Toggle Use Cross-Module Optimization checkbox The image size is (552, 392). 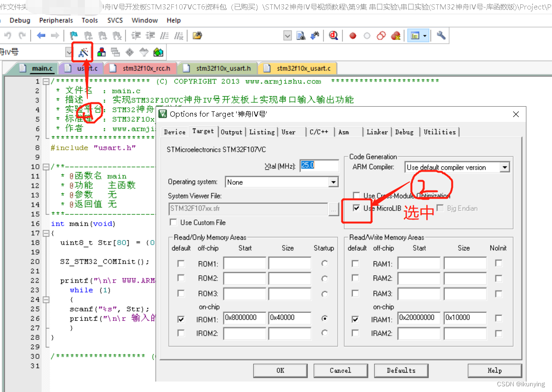356,195
